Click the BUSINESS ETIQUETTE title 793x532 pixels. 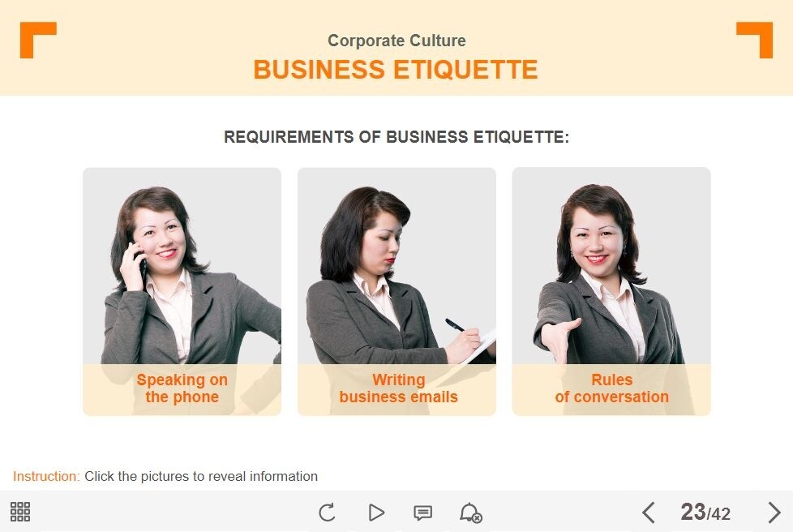click(x=396, y=70)
